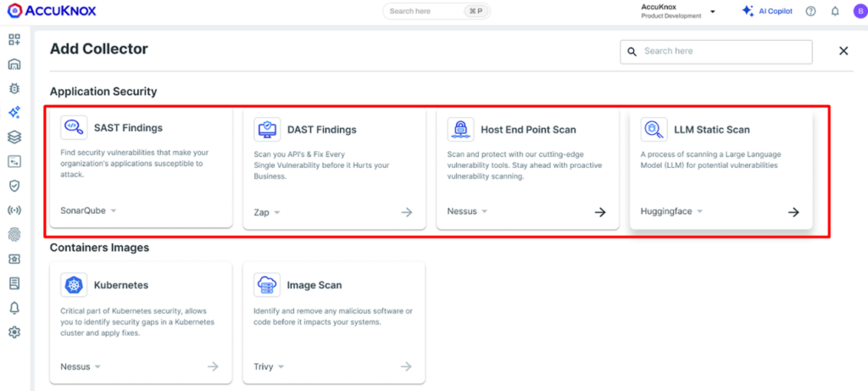Click the bug icon in left sidebar

click(x=14, y=88)
